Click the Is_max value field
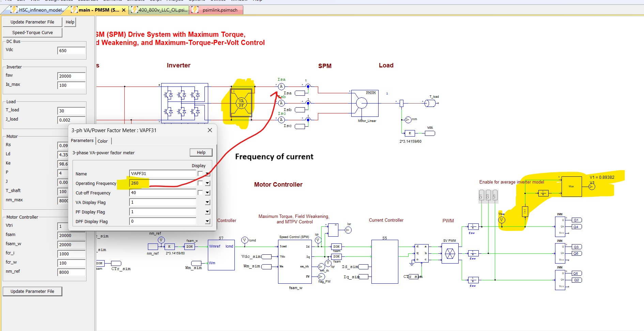 pos(71,85)
